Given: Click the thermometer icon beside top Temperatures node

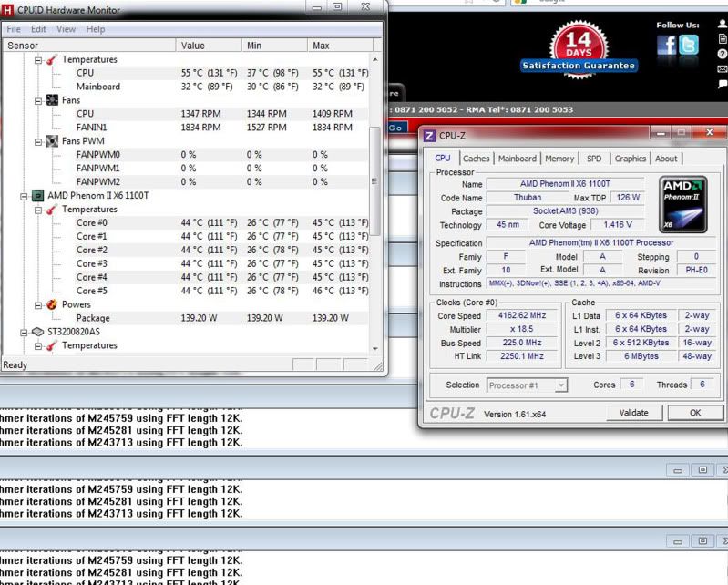Looking at the screenshot, I should tap(52, 59).
